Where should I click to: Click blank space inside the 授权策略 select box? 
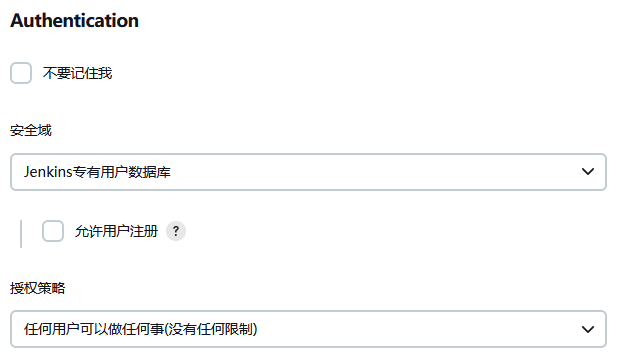tap(417, 329)
